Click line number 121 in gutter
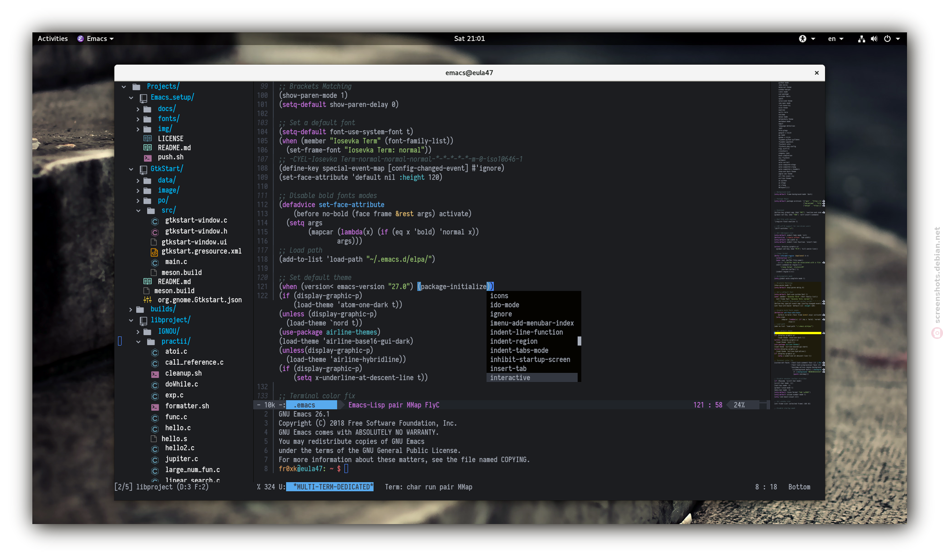 pos(262,287)
